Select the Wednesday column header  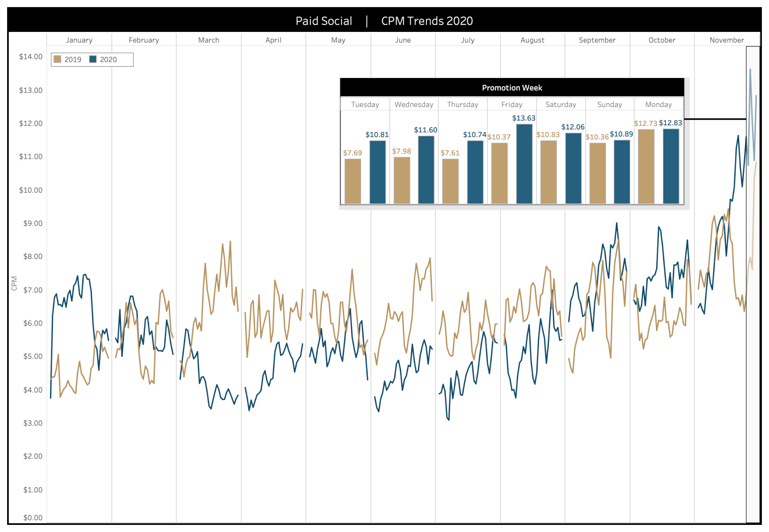pos(414,104)
